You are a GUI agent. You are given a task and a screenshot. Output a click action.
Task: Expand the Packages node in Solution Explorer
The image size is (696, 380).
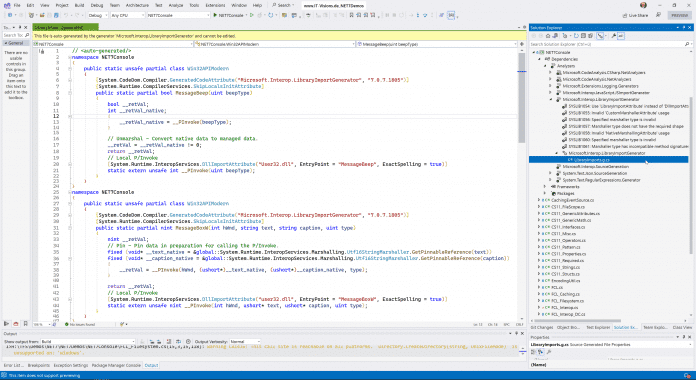coord(545,194)
